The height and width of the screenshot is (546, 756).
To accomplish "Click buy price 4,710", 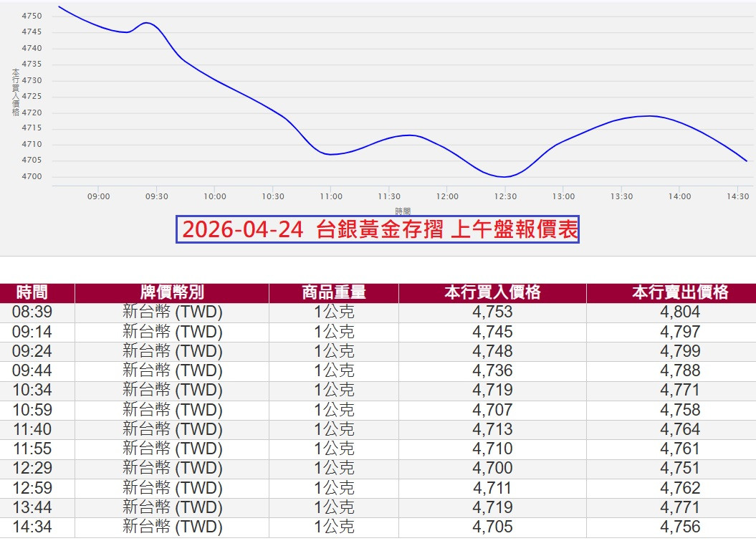I will [x=492, y=449].
